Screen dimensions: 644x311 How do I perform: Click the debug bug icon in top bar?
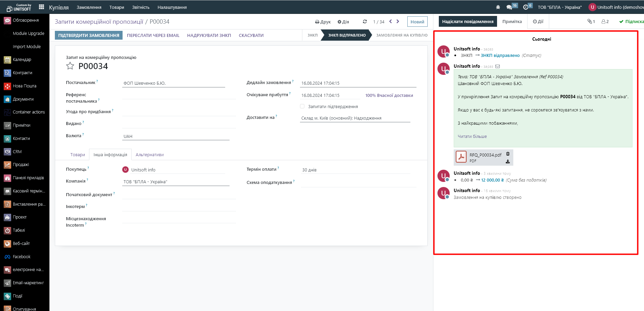pyautogui.click(x=498, y=7)
